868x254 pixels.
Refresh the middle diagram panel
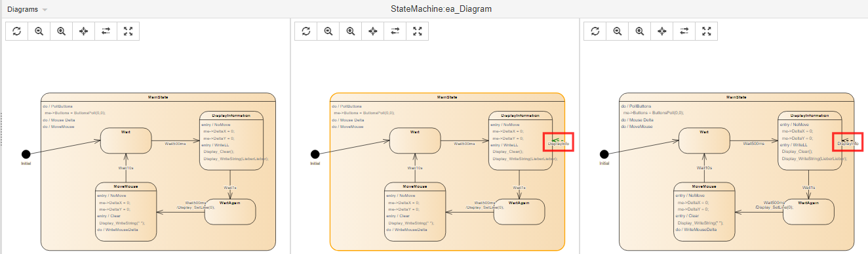point(306,31)
